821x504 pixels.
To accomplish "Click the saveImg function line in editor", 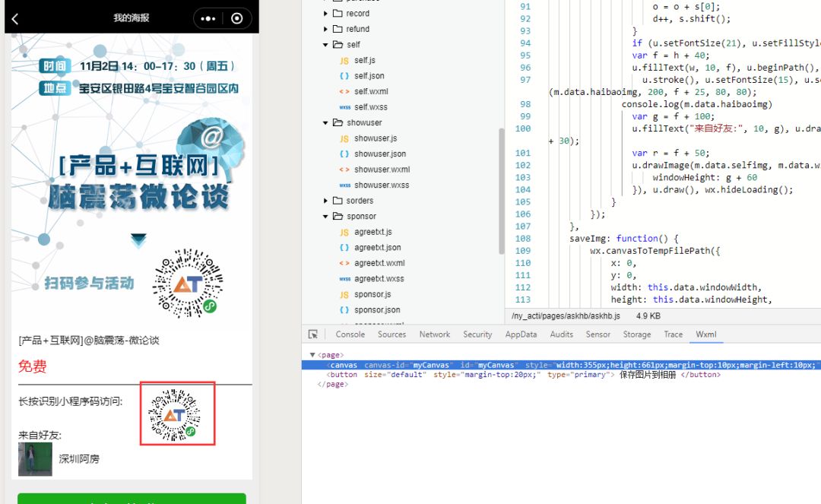I will click(623, 239).
